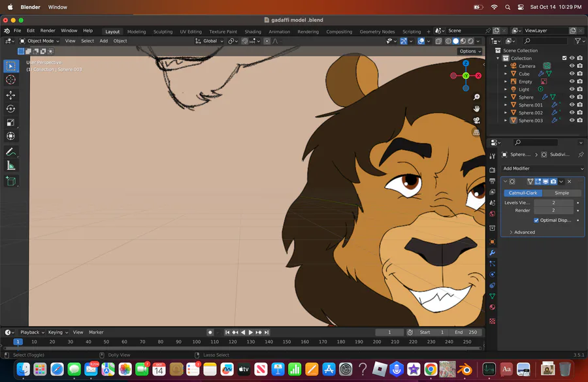
Task: Select the Scale tool
Action: (10, 123)
